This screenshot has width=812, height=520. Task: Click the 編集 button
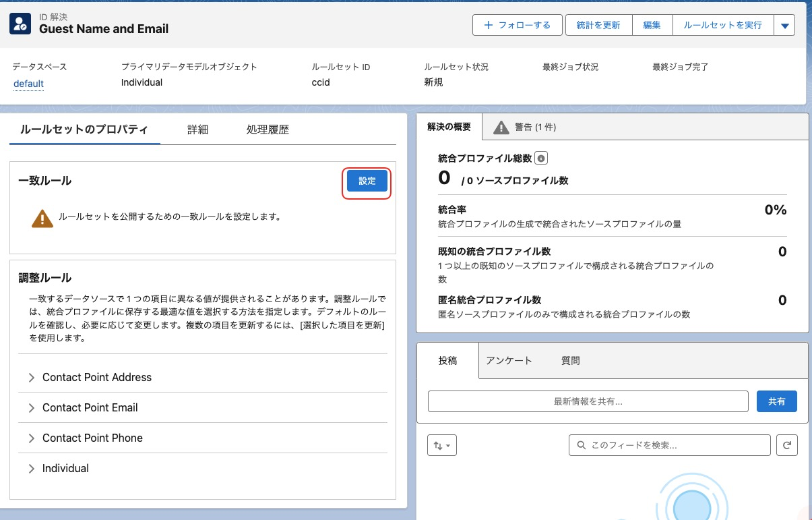pyautogui.click(x=652, y=26)
